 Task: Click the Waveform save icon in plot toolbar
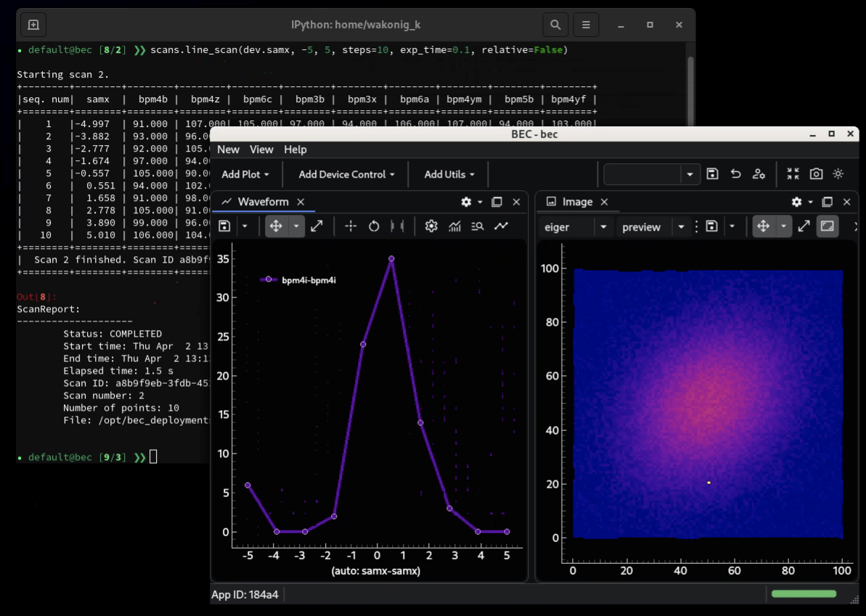pyautogui.click(x=224, y=226)
